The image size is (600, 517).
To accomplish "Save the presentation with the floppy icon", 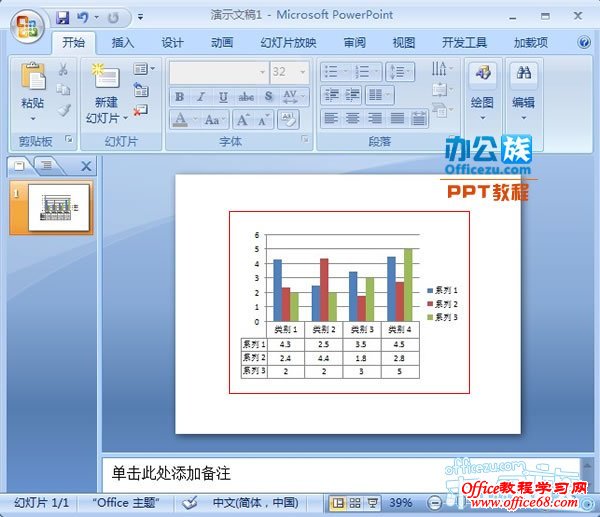I will coord(62,17).
